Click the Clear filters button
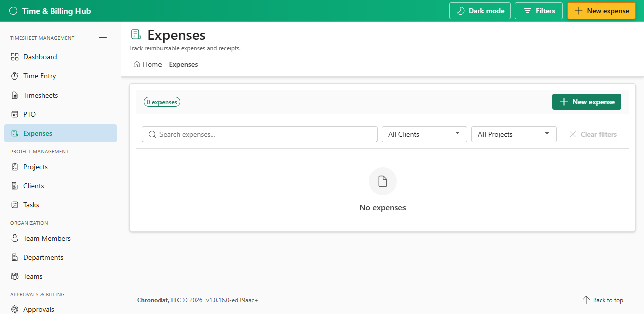Viewport: 644px width, 314px height. point(593,134)
